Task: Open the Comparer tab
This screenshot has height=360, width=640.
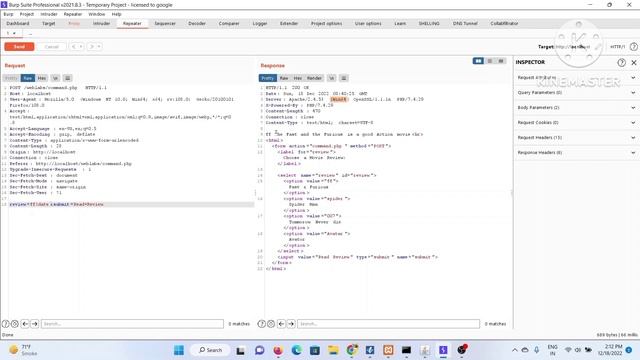Action: [x=229, y=24]
